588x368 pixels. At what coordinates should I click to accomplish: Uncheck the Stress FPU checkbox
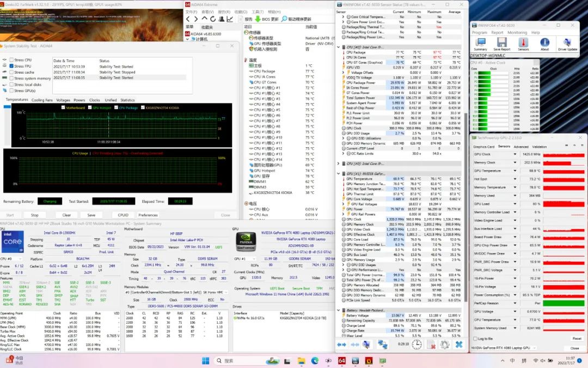coord(11,66)
